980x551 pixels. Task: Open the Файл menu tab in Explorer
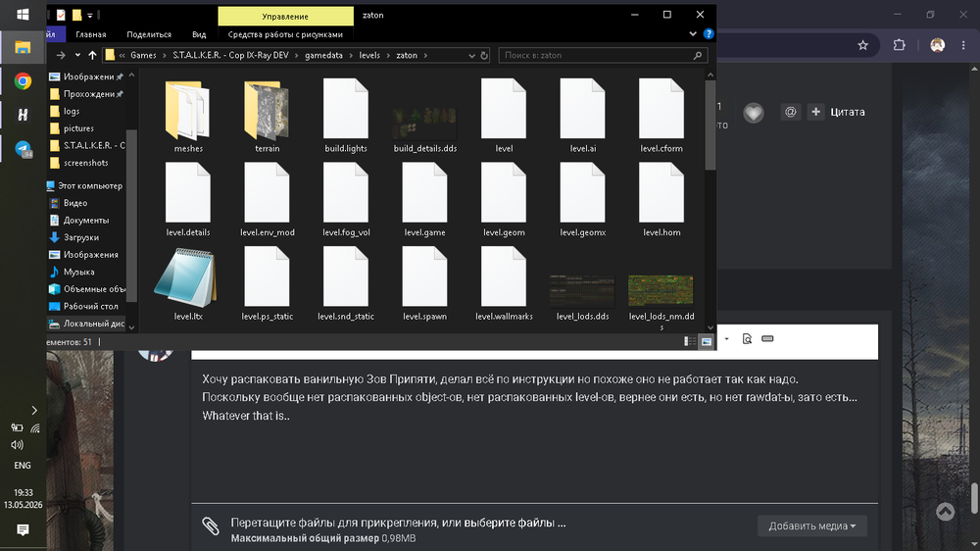53,34
